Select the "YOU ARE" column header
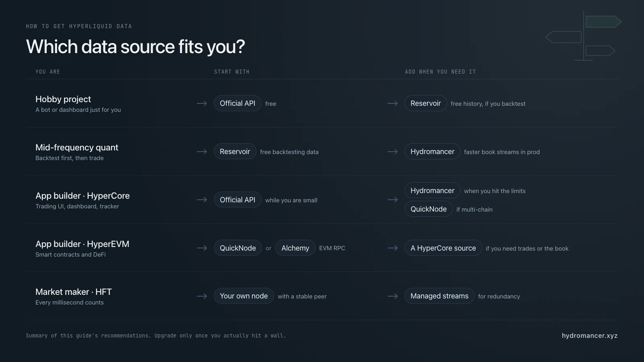The height and width of the screenshot is (362, 644). pos(47,72)
